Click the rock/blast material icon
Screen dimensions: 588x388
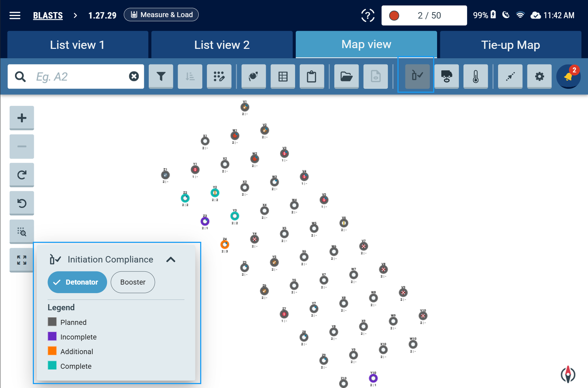point(254,76)
